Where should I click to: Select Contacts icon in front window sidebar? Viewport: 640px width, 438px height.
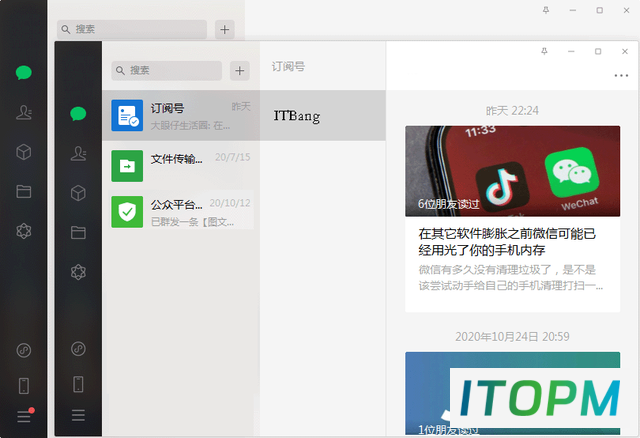78,153
